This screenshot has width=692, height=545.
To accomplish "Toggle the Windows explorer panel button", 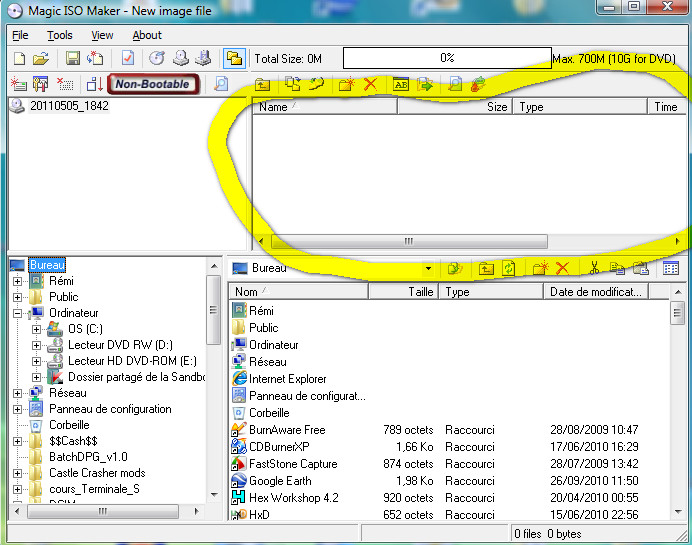I will (x=234, y=58).
